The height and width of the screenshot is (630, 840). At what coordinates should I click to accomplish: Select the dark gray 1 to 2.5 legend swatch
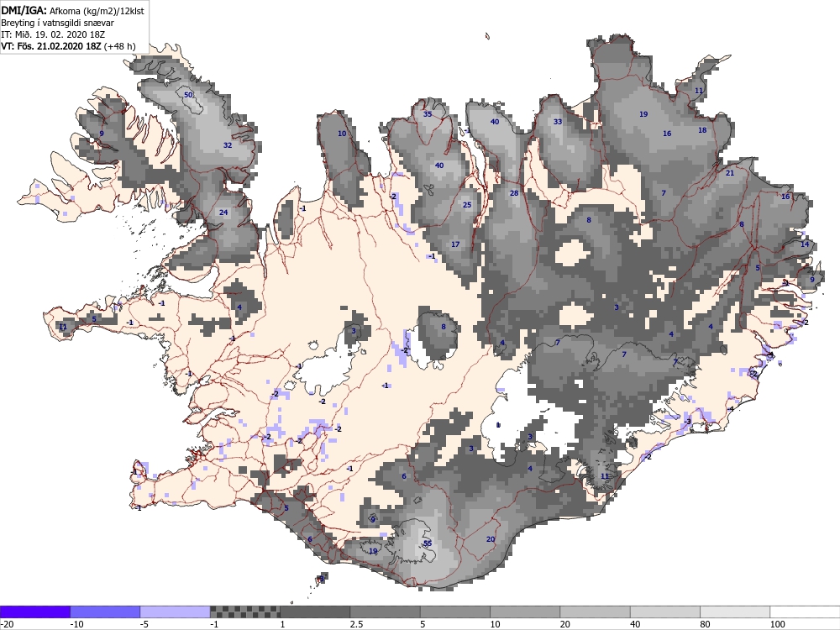click(x=315, y=612)
